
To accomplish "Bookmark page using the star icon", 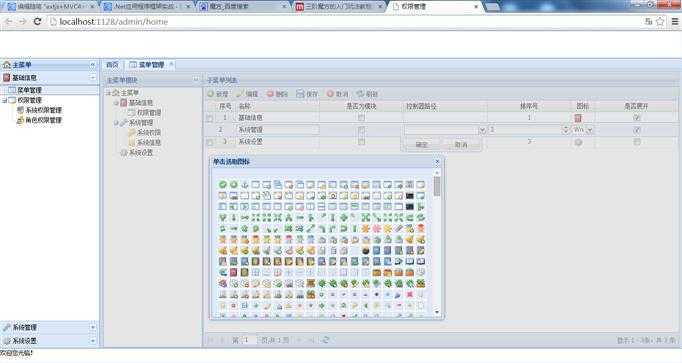I will [660, 21].
